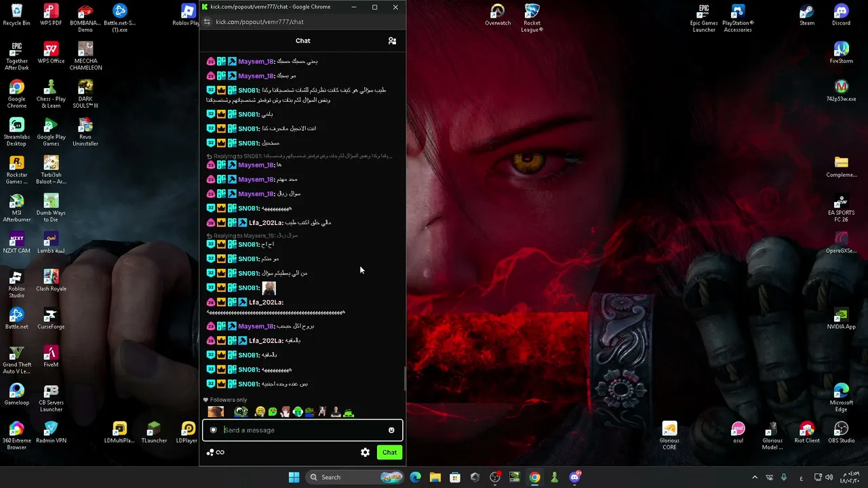This screenshot has height=488, width=868.
Task: Insert the angry yellow face emote
Action: 260,411
